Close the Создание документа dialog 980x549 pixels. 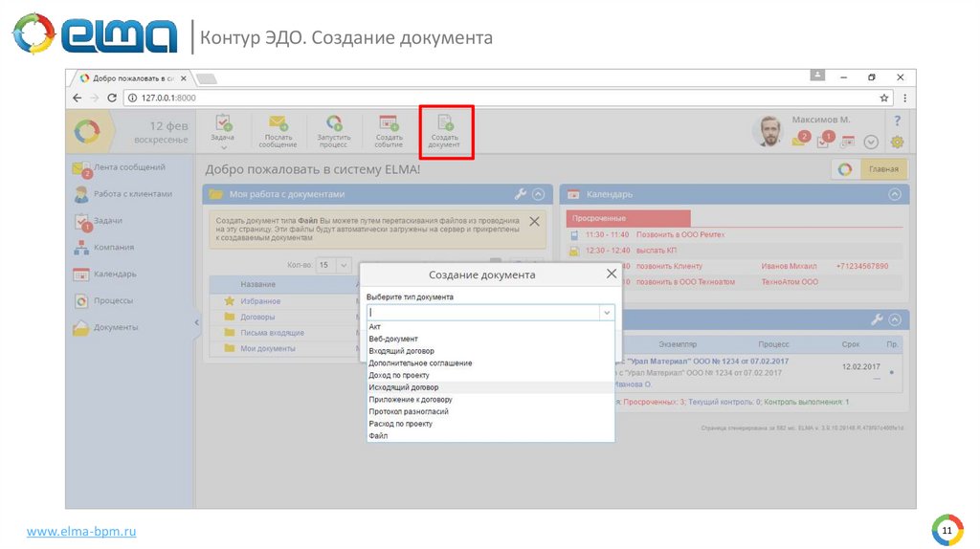point(612,274)
